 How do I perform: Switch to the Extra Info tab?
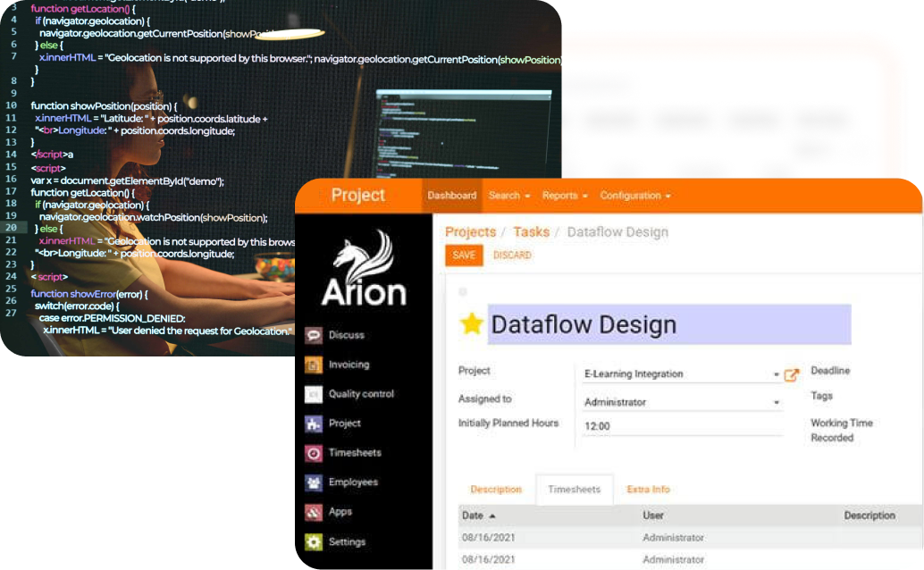pyautogui.click(x=648, y=490)
